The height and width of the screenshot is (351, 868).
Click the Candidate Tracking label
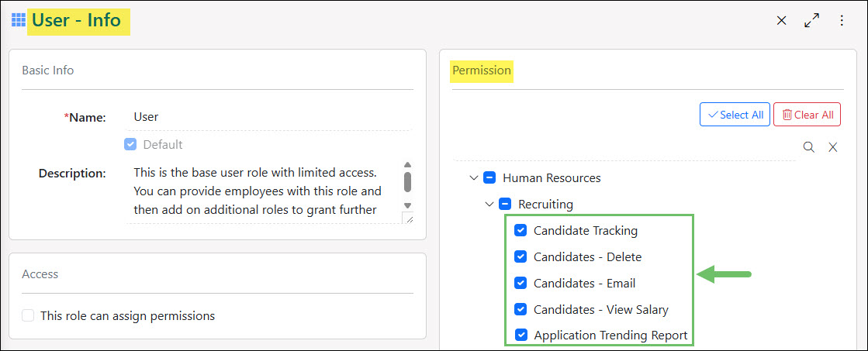(585, 230)
